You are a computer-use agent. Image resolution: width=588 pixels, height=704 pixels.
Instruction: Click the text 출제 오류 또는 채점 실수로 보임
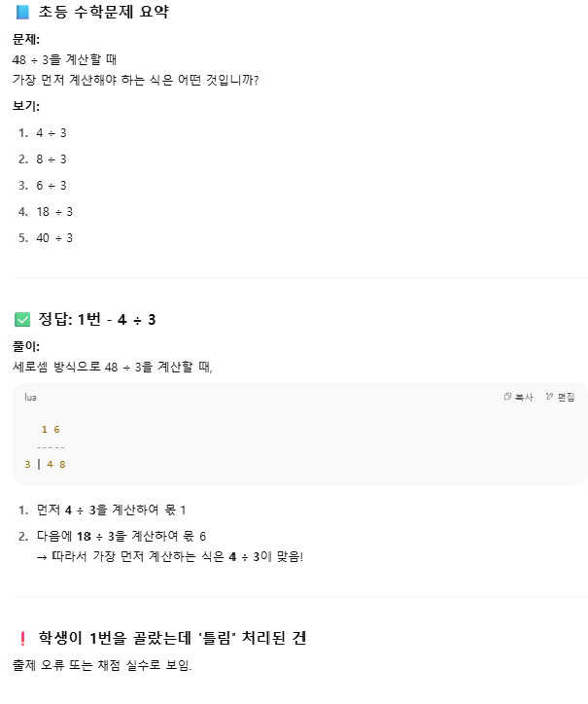(102, 665)
